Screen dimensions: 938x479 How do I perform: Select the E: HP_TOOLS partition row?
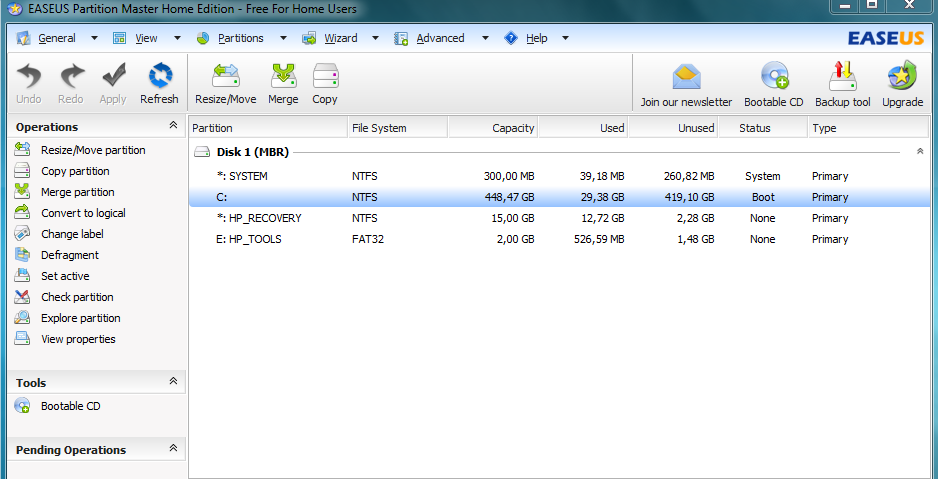tap(559, 239)
